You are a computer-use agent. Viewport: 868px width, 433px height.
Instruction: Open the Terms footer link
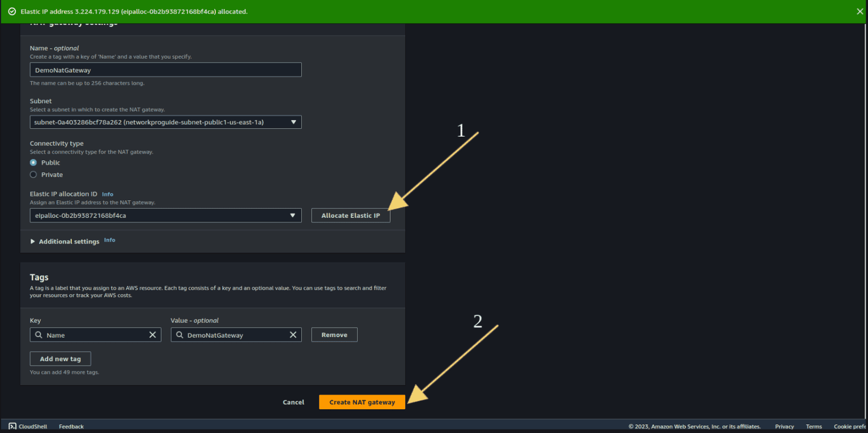(x=814, y=426)
